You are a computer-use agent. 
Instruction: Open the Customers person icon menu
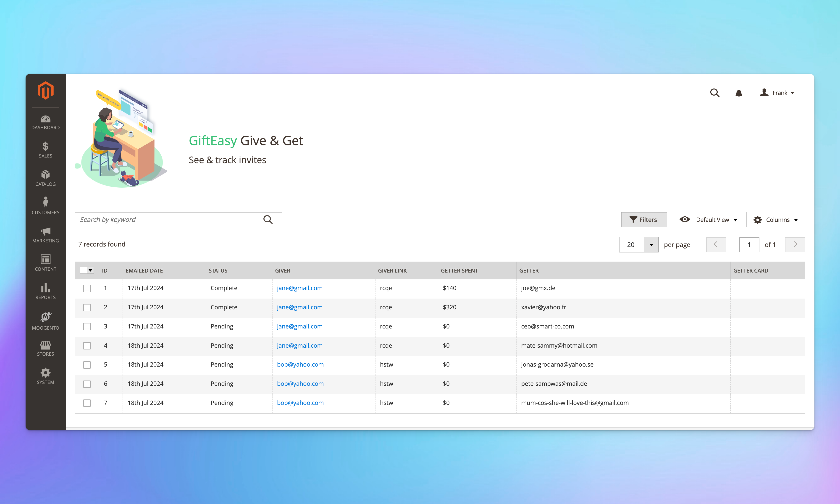pyautogui.click(x=45, y=206)
